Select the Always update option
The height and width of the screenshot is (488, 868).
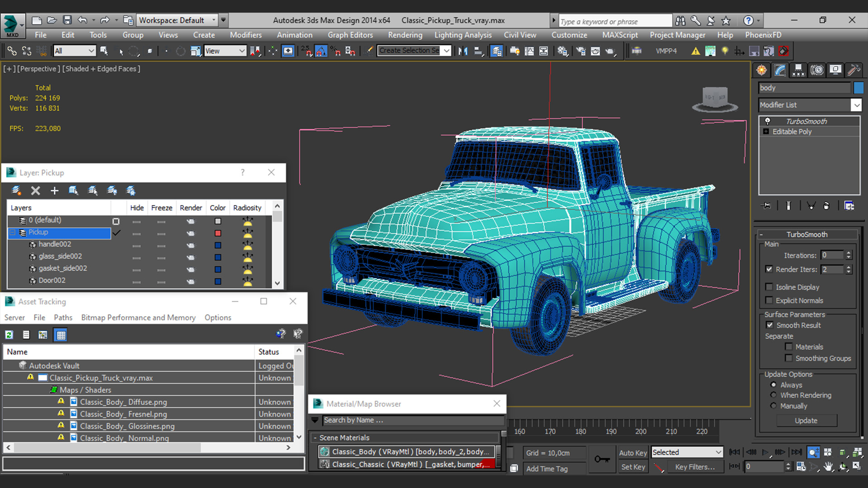pyautogui.click(x=774, y=385)
